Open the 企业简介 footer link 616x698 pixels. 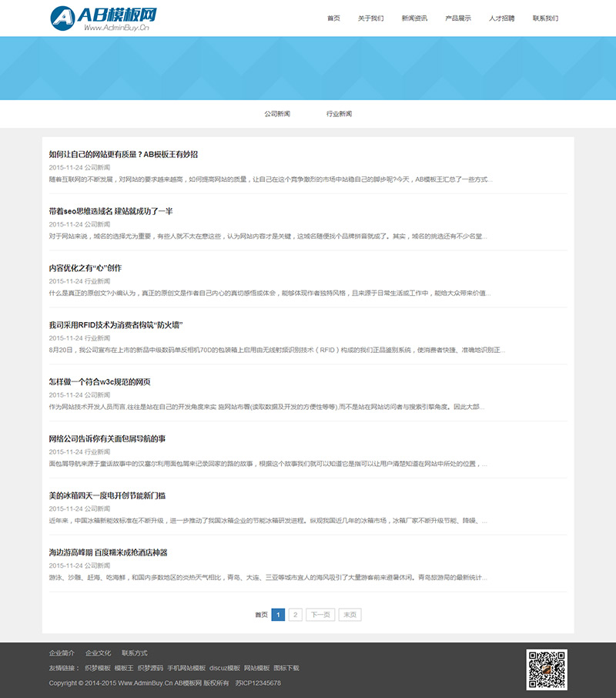[x=62, y=653]
